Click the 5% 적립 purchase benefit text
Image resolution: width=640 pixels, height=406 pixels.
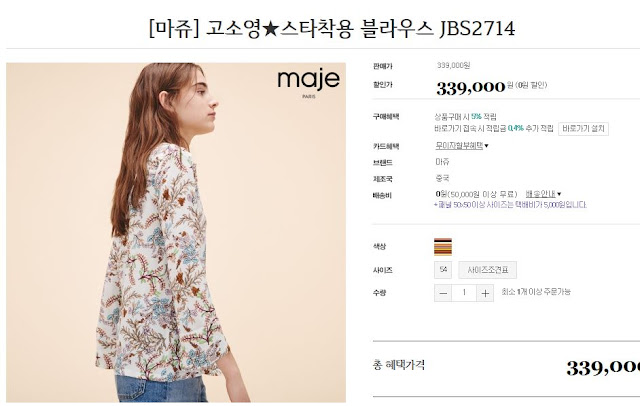[484, 117]
